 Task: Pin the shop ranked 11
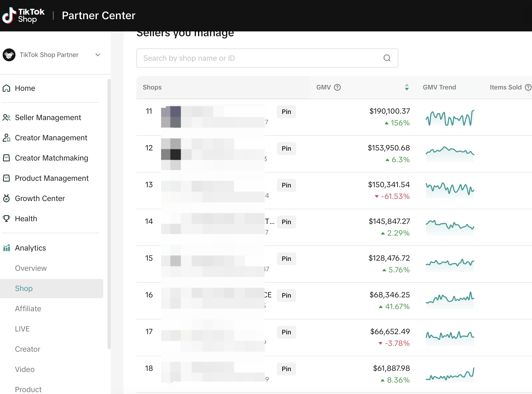pyautogui.click(x=286, y=112)
